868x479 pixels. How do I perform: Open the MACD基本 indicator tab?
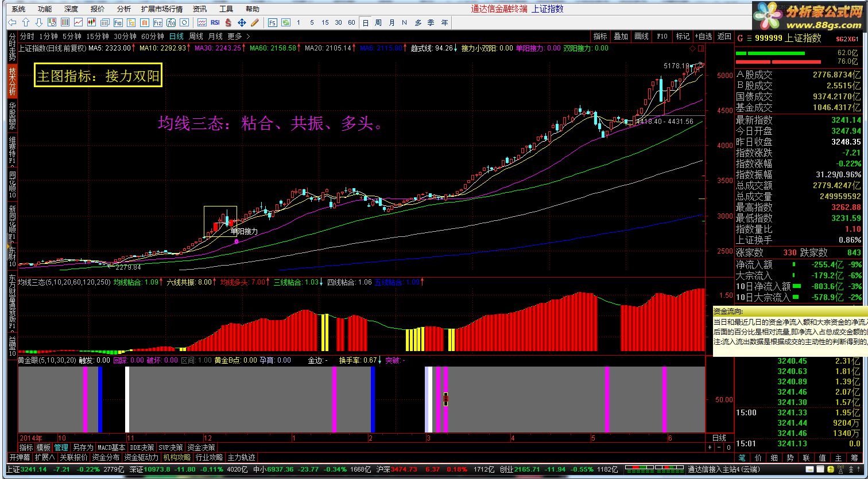point(111,447)
